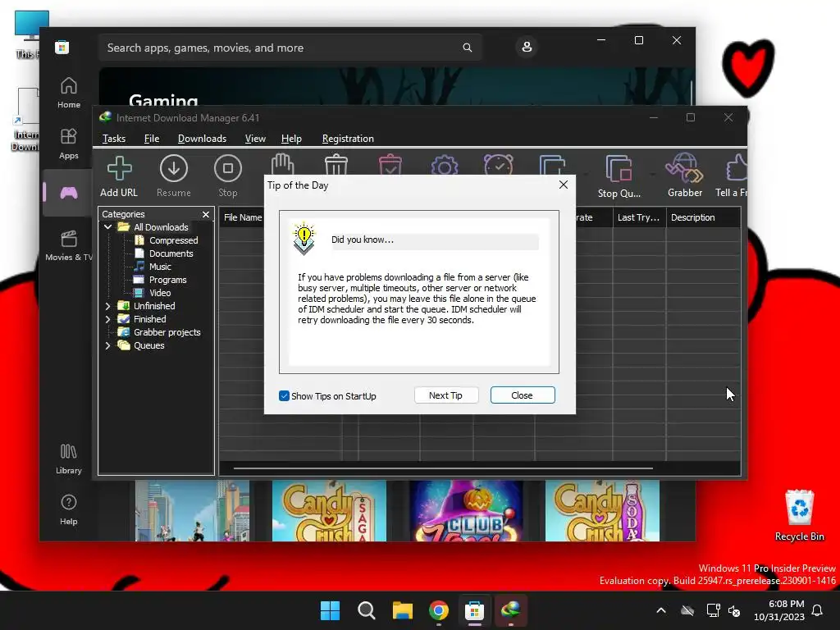Click the Next Tip button

(445, 395)
